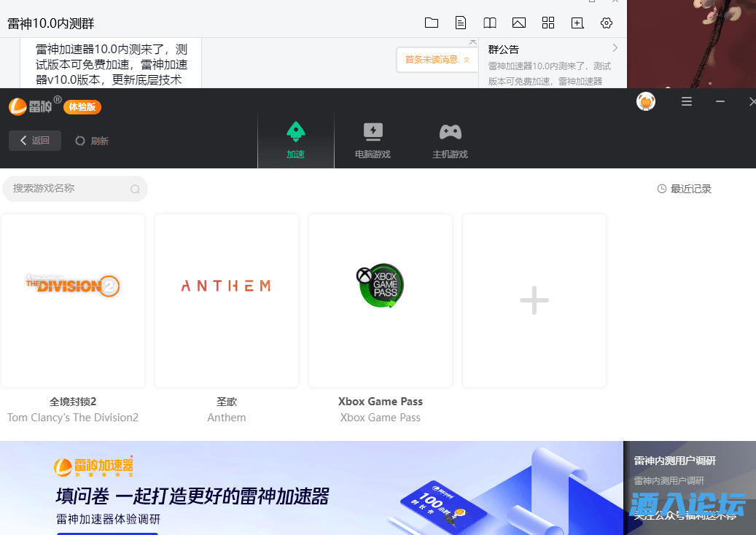
Task: Open 最近记录 recent records
Action: pyautogui.click(x=684, y=189)
